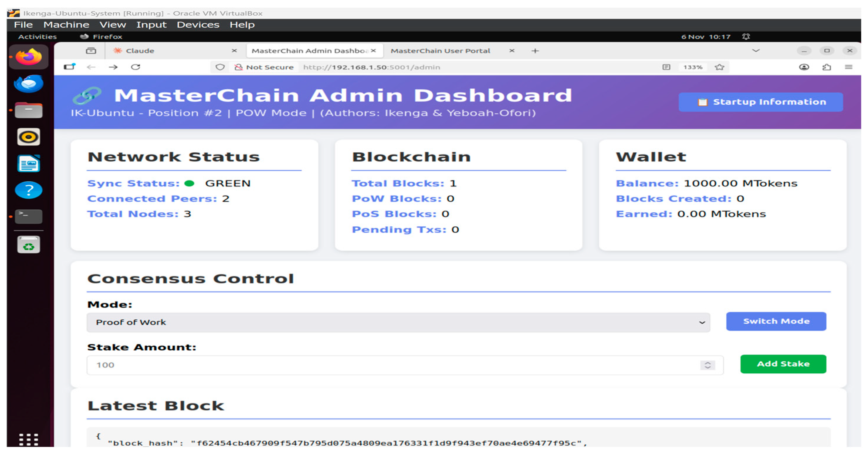Open a new tab with plus icon
Screen dimensions: 868x457
(x=535, y=51)
